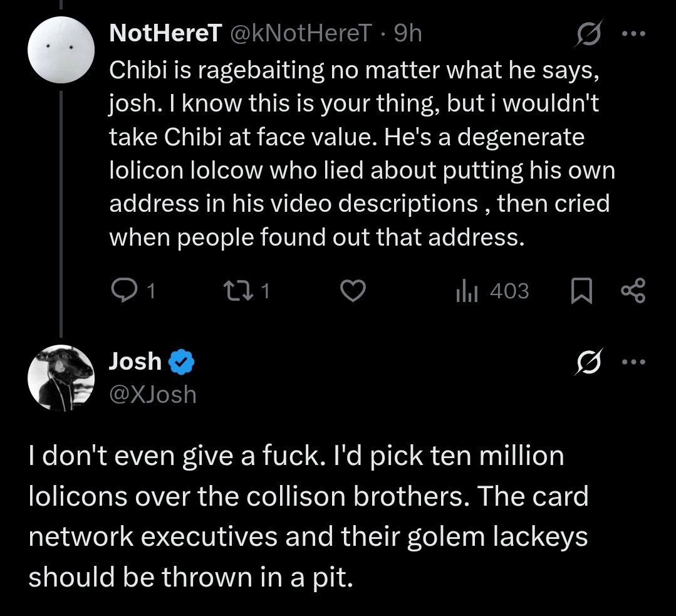Open NotHereT's tweet about Chibi ragebaiting

(x=357, y=154)
